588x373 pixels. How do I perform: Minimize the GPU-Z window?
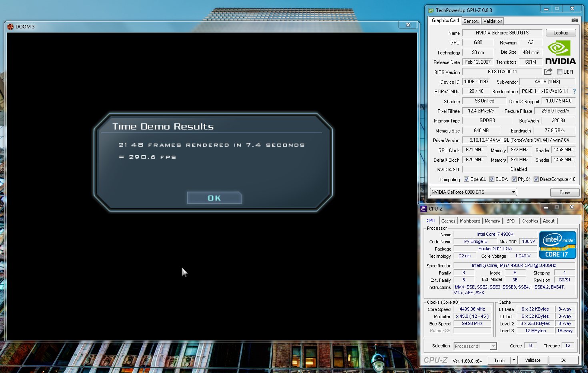[x=546, y=8]
